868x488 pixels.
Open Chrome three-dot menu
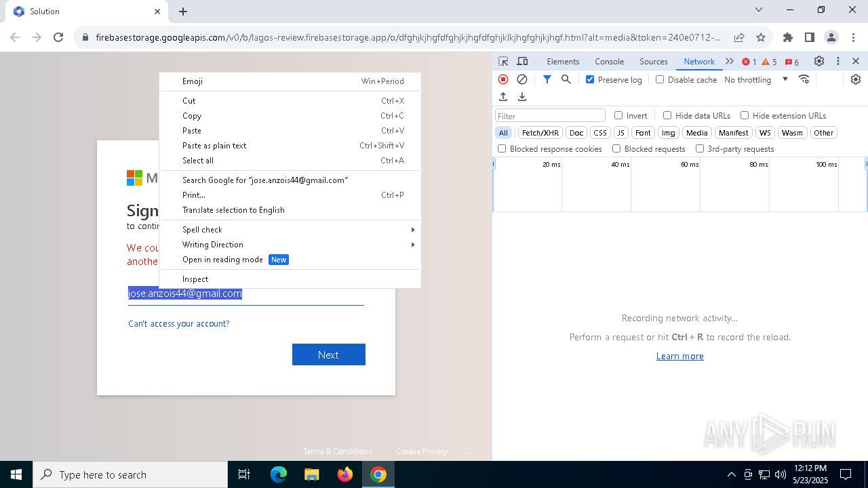[852, 37]
